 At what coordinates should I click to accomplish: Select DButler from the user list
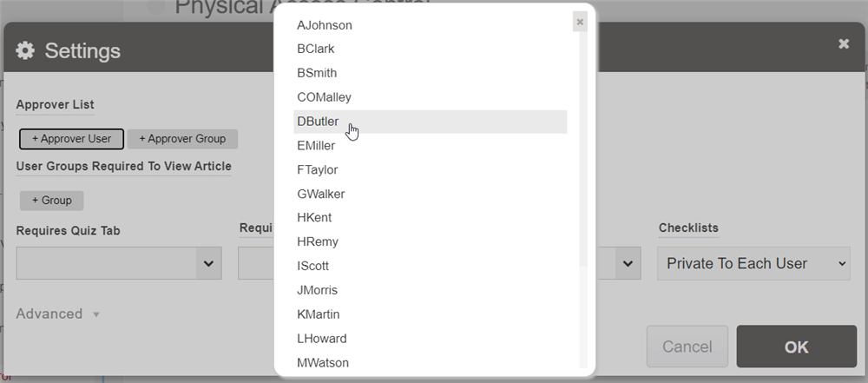318,122
